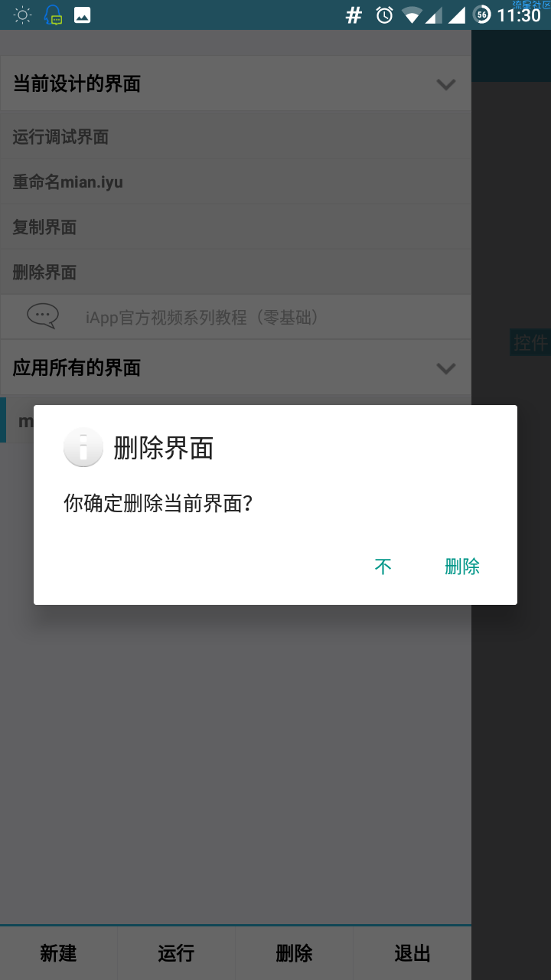Confirm deletion with the 删除 dialog button
Viewport: 551px width, 980px height.
[x=462, y=567]
